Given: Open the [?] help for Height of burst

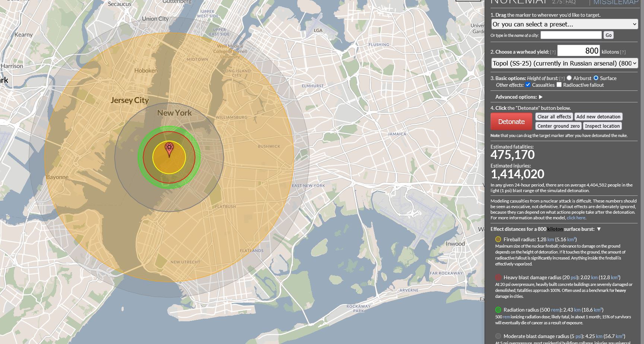Looking at the screenshot, I should (562, 79).
